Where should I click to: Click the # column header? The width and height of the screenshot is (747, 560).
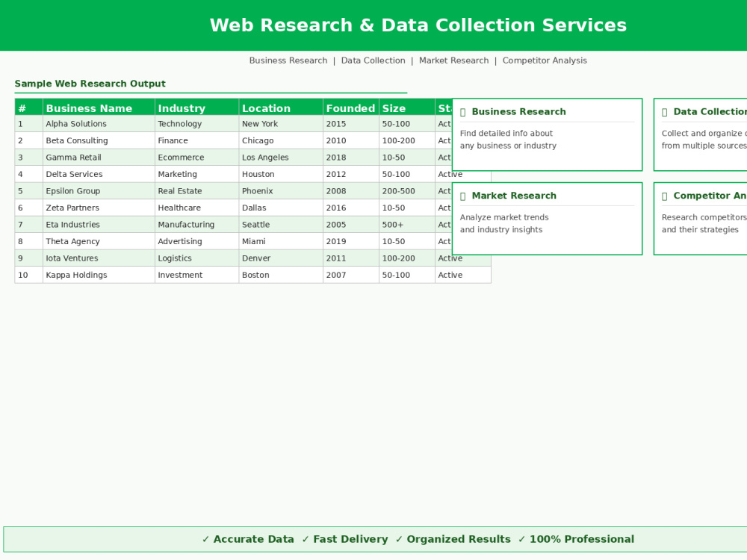pos(28,107)
